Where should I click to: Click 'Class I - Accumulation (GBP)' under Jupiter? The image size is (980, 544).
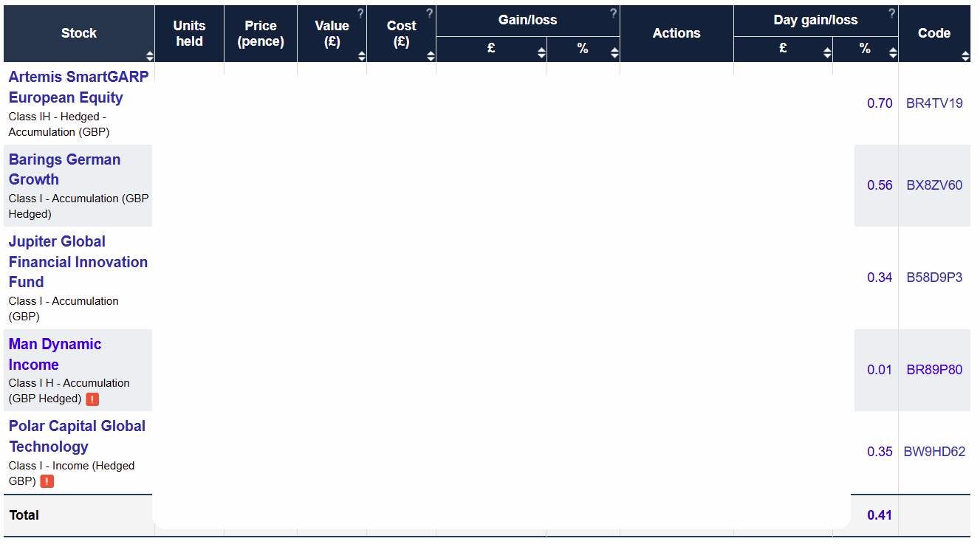click(64, 309)
